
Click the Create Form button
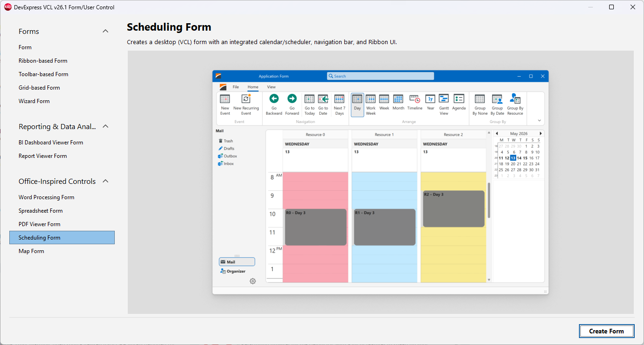(x=606, y=331)
